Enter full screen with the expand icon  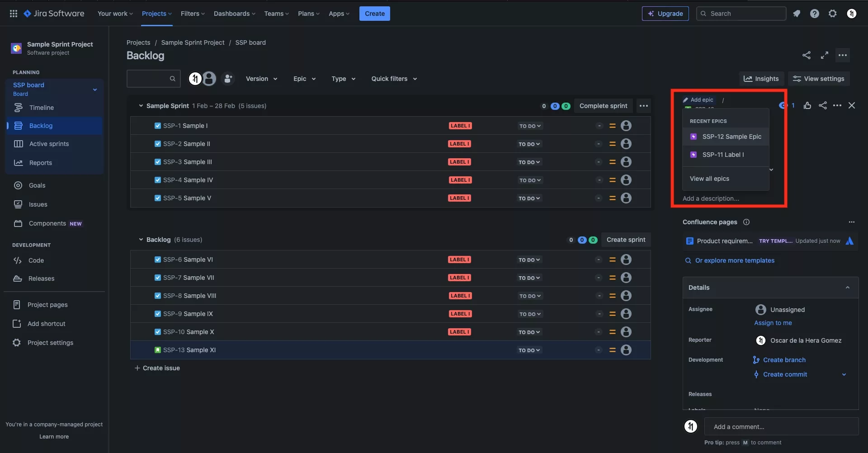point(825,55)
